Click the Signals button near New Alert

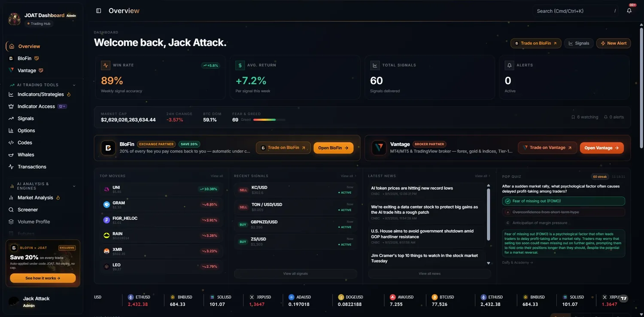579,43
